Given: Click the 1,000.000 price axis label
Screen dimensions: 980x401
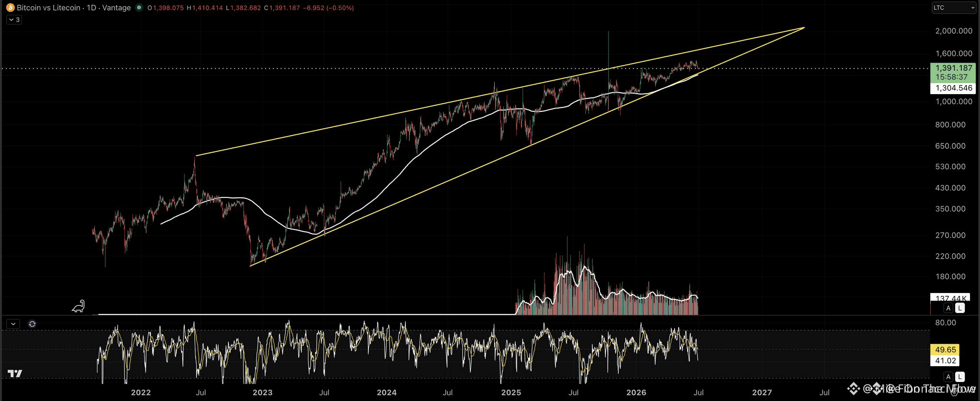Looking at the screenshot, I should (954, 102).
